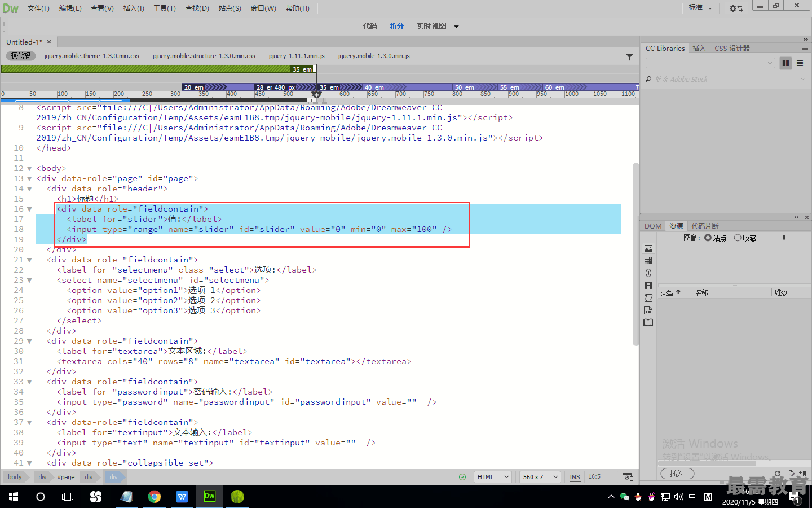Click the volume icon in system tray
This screenshot has width=812, height=508.
tap(678, 497)
